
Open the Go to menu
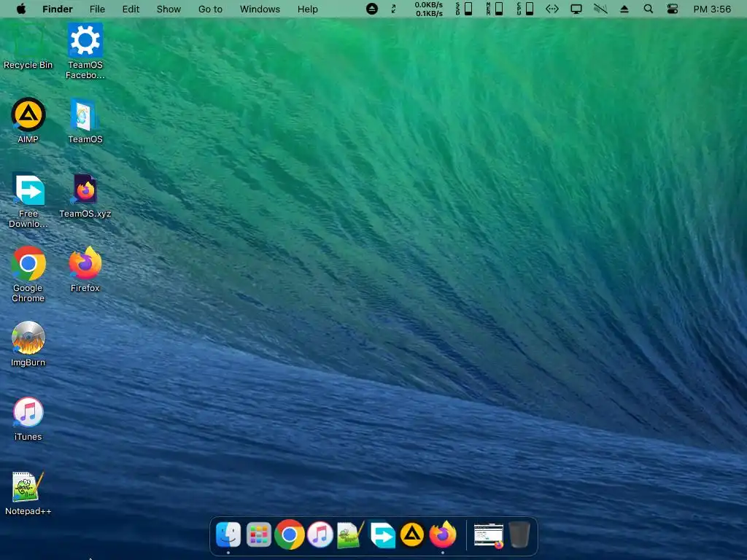(210, 9)
